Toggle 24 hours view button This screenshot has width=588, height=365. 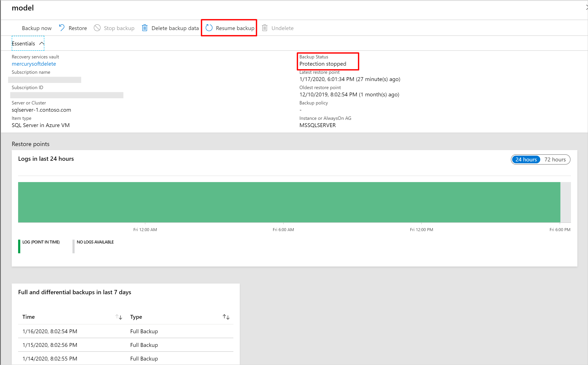pyautogui.click(x=525, y=159)
